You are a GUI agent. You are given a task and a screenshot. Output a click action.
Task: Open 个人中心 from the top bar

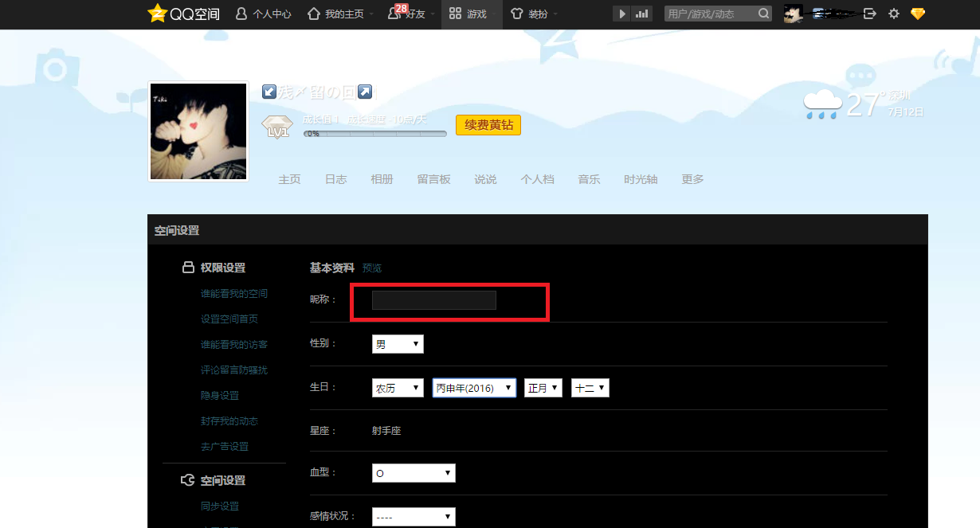[263, 14]
